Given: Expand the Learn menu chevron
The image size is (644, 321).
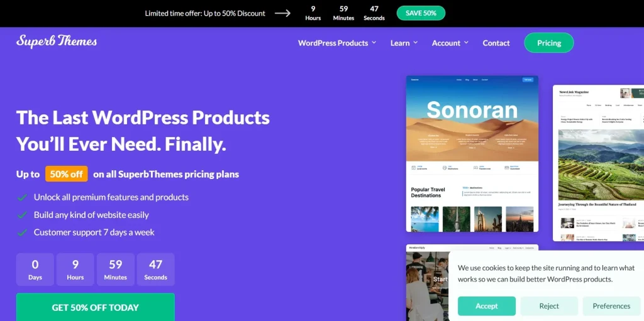Looking at the screenshot, I should pos(415,43).
